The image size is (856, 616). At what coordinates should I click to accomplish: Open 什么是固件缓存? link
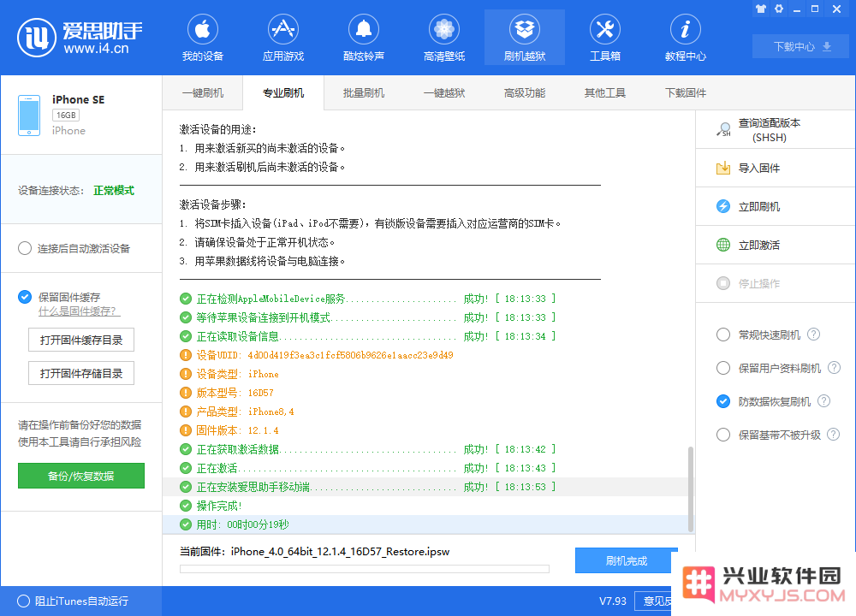coord(79,311)
